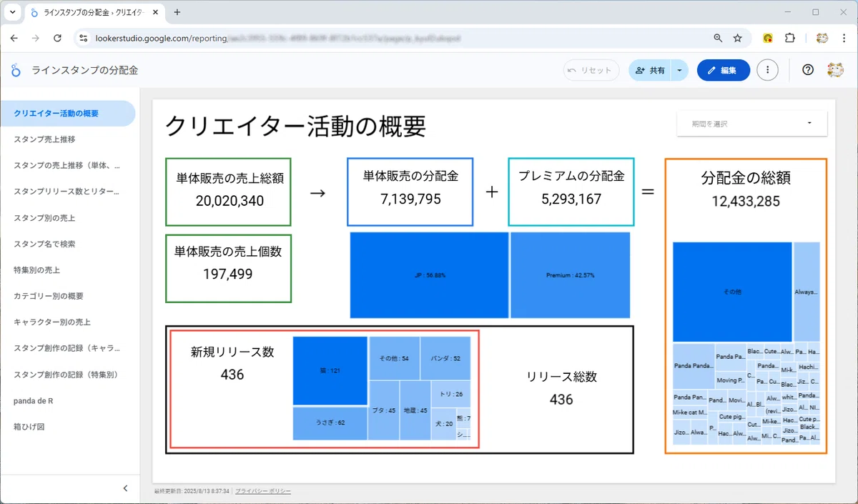Select the その他 : 54 treemap tile
Screen dimensions: 858x504
394,357
